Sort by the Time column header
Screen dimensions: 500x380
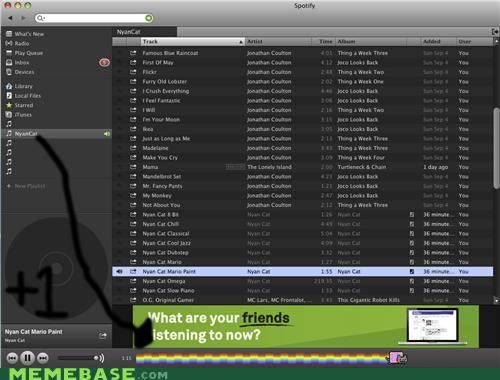pos(324,42)
